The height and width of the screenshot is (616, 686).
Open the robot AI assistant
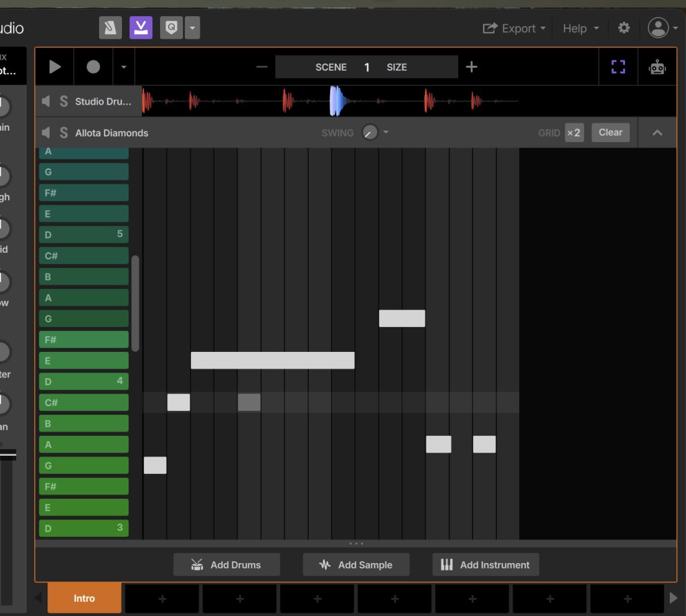click(x=657, y=67)
